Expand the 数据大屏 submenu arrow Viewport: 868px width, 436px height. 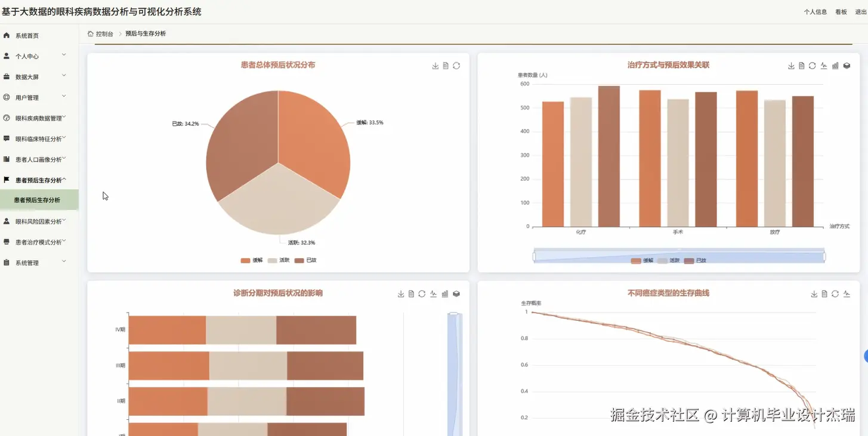point(64,76)
